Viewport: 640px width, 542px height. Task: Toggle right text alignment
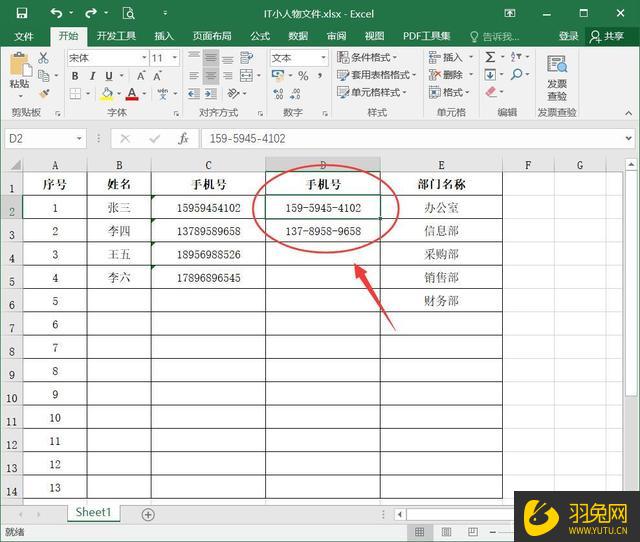coord(228,76)
